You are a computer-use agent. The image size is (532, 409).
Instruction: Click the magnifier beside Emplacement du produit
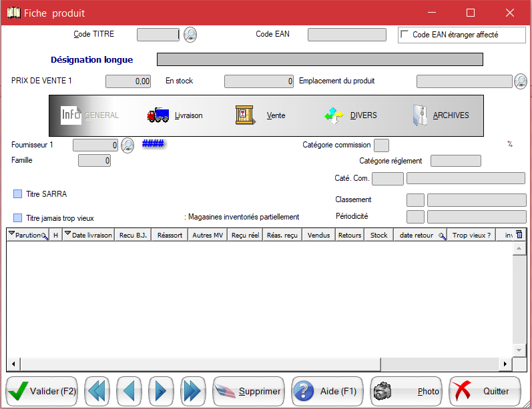point(521,81)
